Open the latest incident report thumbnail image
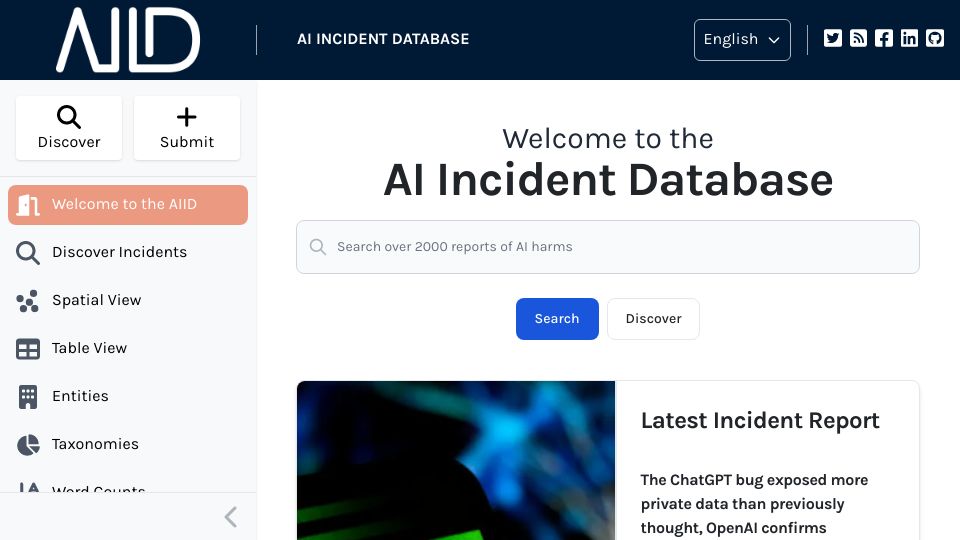 pos(456,460)
